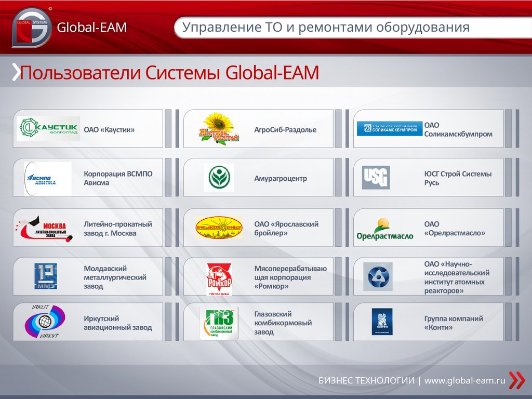
Task: Open the www.global-eam.ru link
Action: pyautogui.click(x=465, y=381)
